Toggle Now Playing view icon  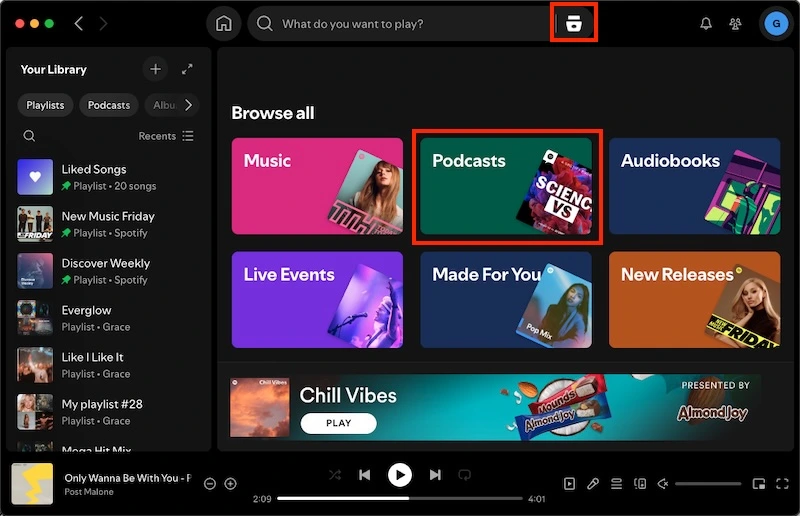click(569, 483)
